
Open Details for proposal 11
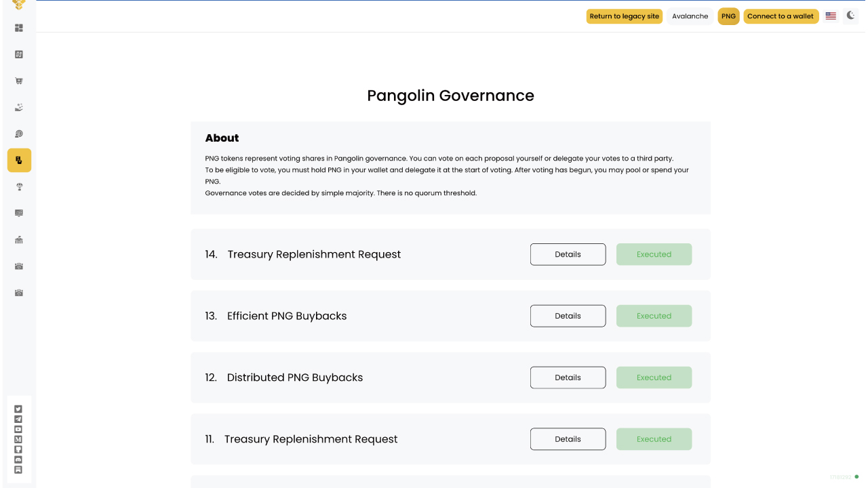(x=568, y=439)
